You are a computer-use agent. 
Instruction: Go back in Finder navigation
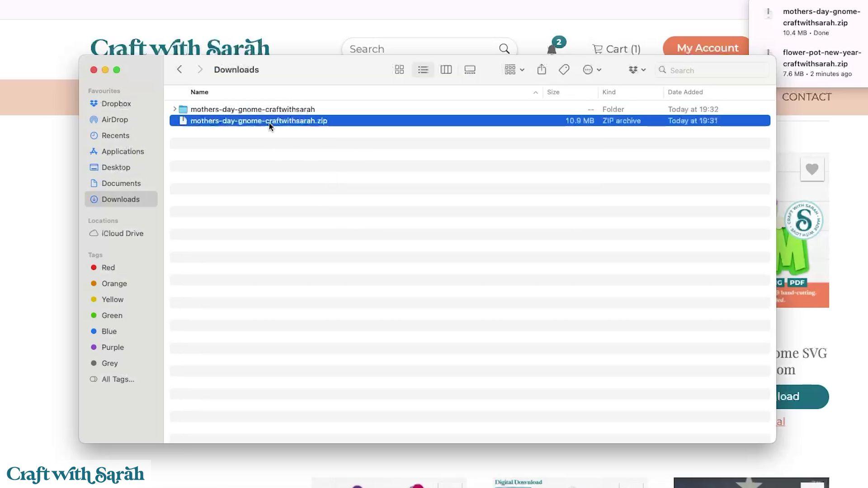click(x=179, y=69)
